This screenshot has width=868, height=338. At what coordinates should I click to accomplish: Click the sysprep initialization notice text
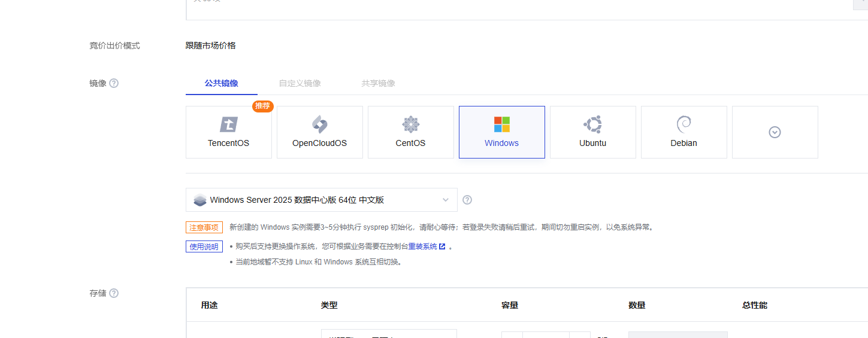[x=443, y=227]
